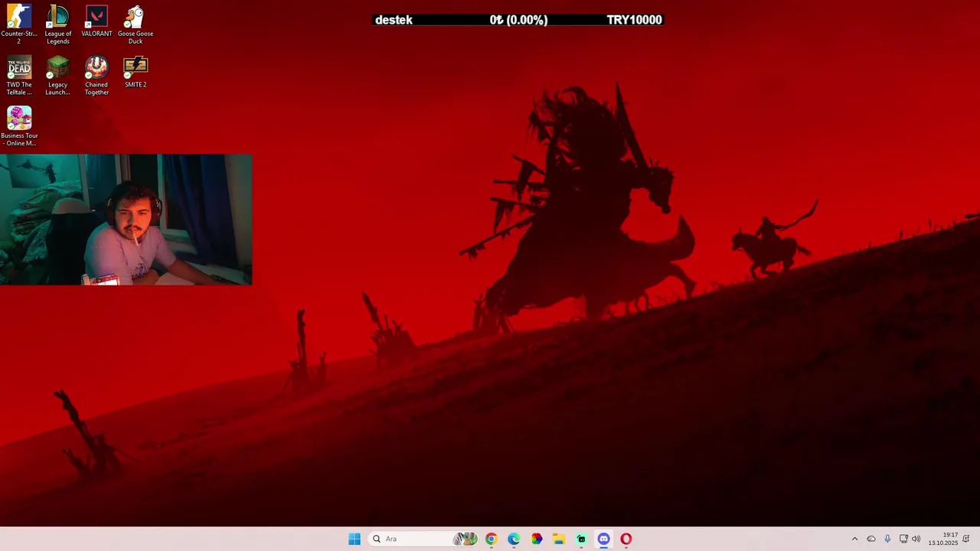The height and width of the screenshot is (551, 980).
Task: Click the OneDrive cloud tray icon
Action: [x=871, y=539]
